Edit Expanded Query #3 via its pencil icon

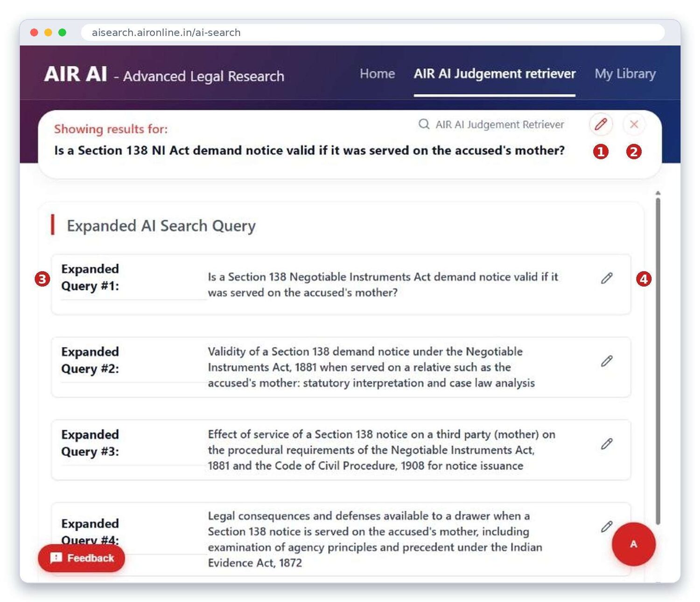pos(607,444)
